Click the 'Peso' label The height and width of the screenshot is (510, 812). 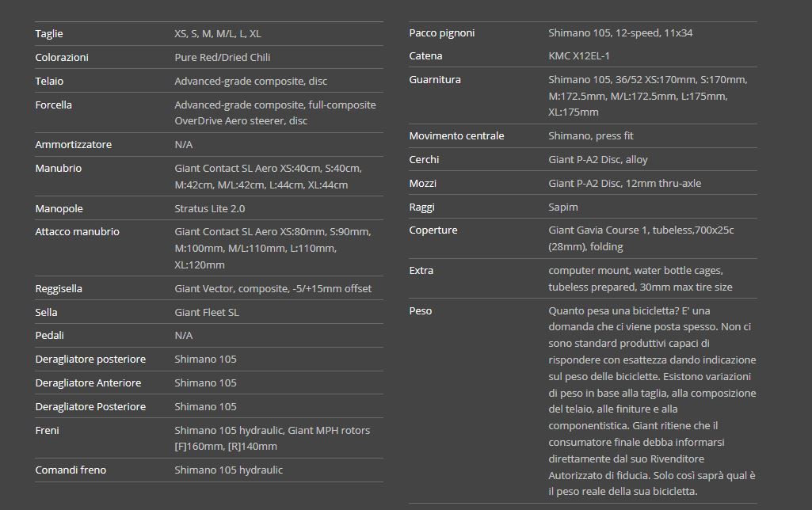pos(421,311)
